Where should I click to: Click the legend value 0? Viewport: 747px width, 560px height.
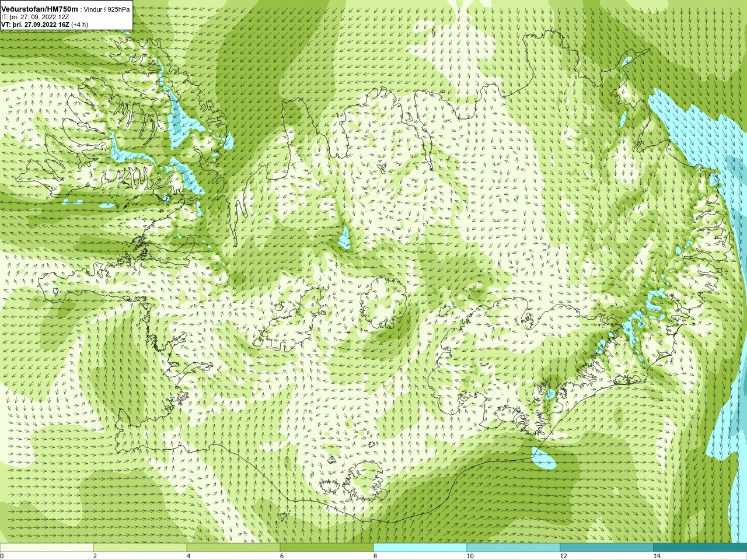pyautogui.click(x=2, y=556)
